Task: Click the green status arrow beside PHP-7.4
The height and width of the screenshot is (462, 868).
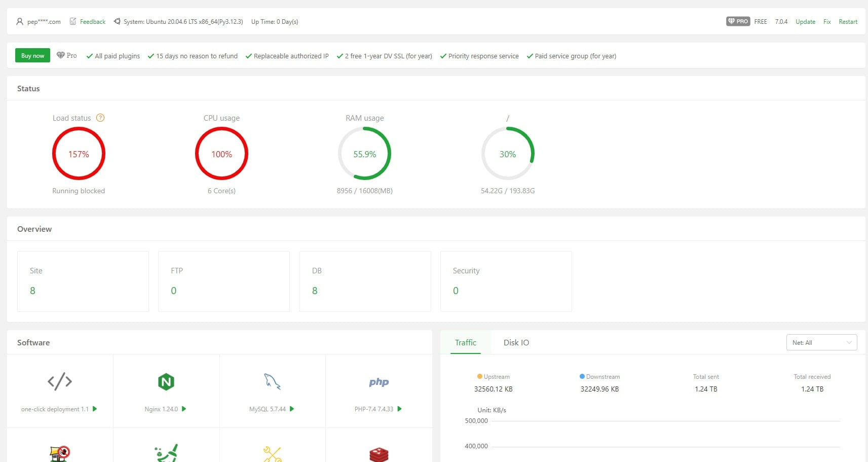Action: click(x=399, y=409)
